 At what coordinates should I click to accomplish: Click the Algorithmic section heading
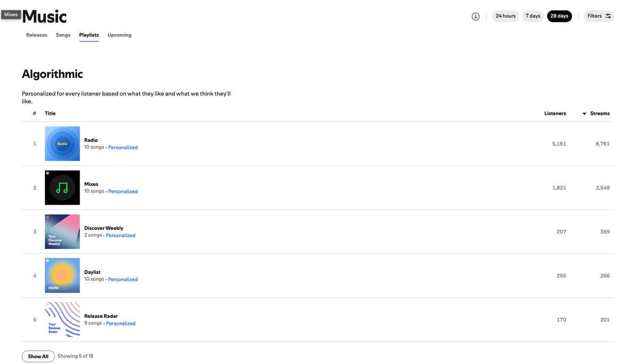tap(52, 74)
